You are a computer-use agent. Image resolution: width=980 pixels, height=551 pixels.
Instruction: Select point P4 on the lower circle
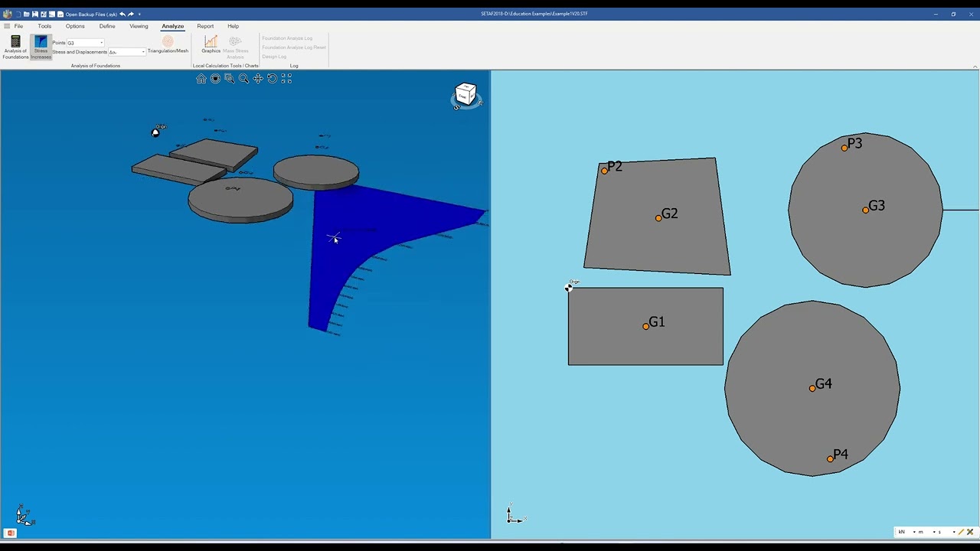click(x=831, y=458)
